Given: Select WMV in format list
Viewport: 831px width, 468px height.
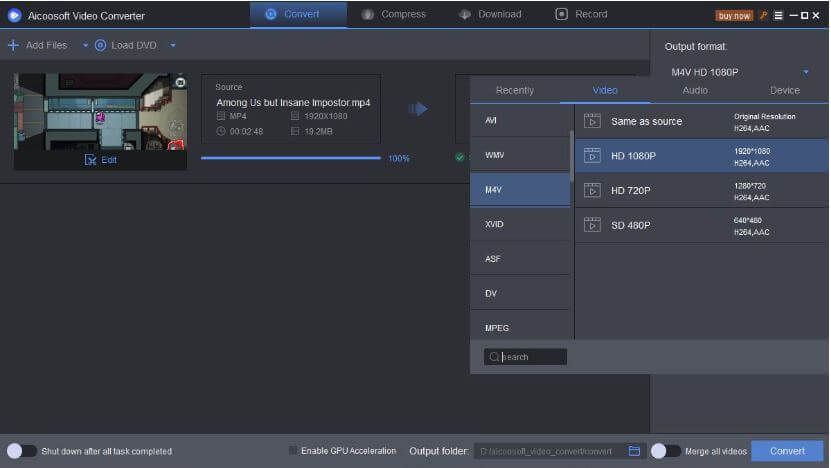Looking at the screenshot, I should pos(520,155).
